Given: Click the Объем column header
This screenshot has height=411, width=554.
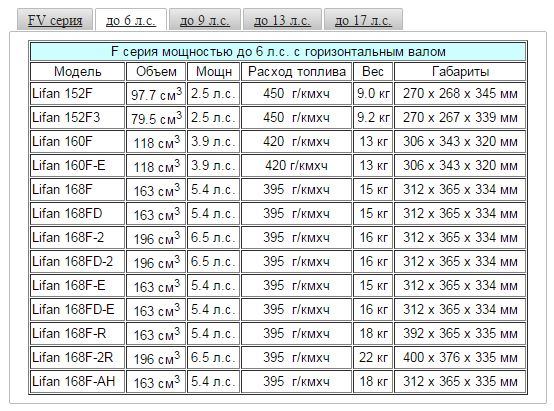Looking at the screenshot, I should point(156,72).
